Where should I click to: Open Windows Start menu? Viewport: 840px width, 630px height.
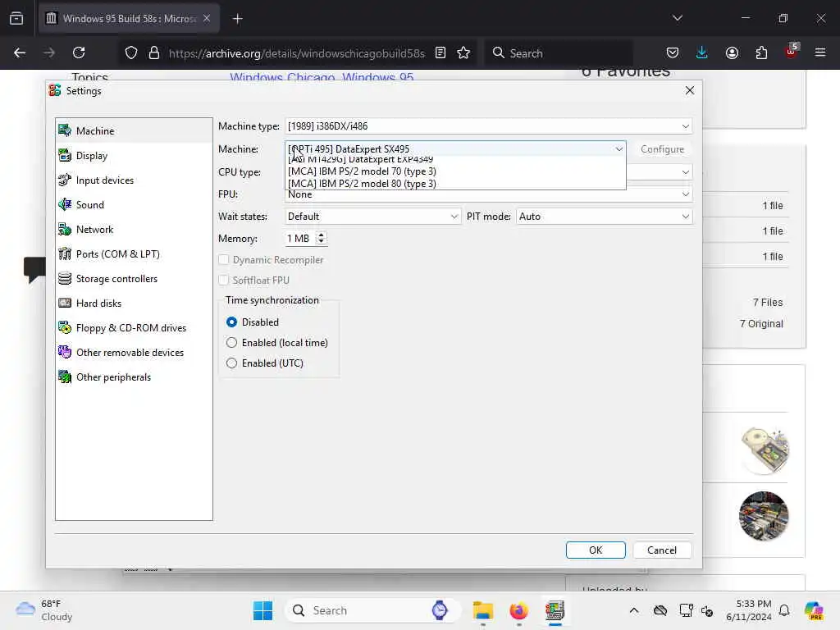[262, 610]
